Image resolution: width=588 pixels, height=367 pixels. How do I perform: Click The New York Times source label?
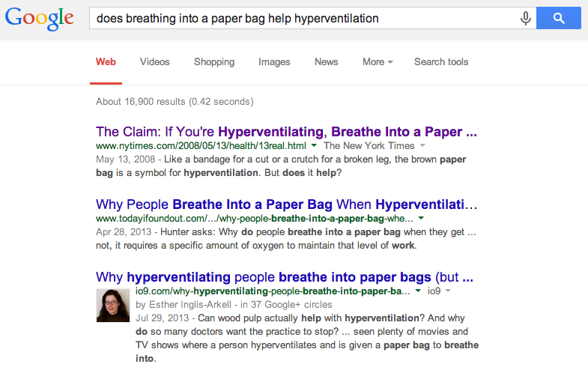369,146
